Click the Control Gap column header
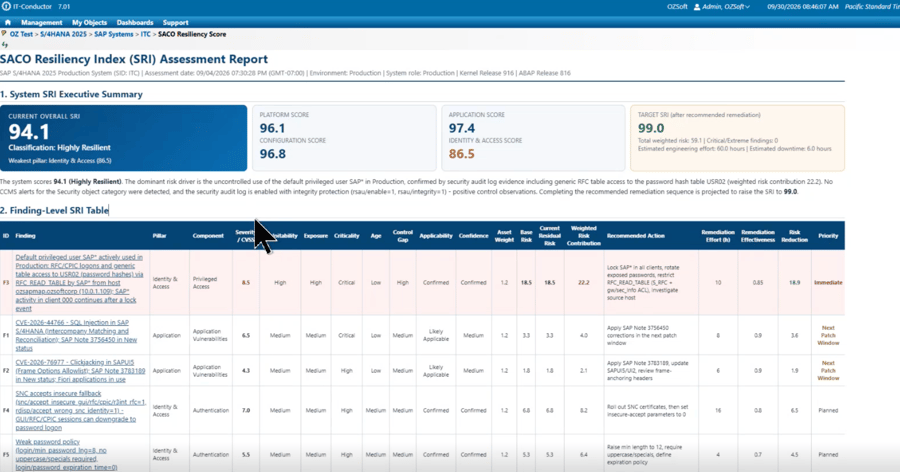 [403, 236]
